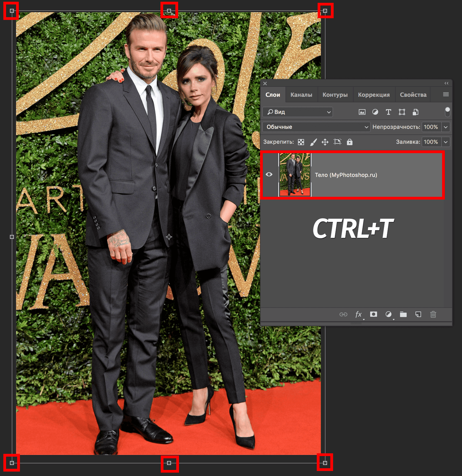Screen dimensions: 462x476
Task: Add a layer mask
Action: coord(374,314)
